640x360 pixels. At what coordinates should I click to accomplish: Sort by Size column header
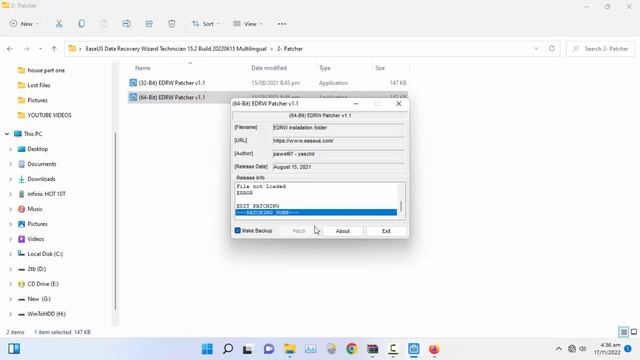click(380, 68)
